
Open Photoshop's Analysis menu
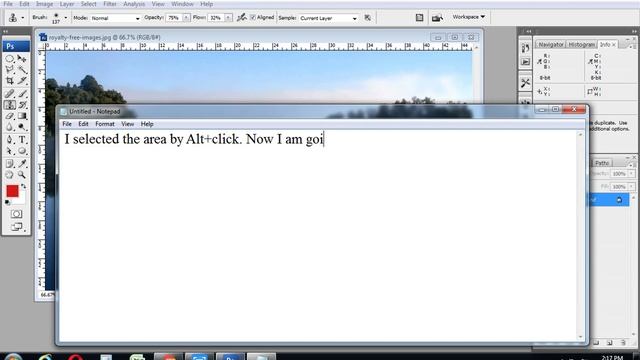click(x=134, y=4)
